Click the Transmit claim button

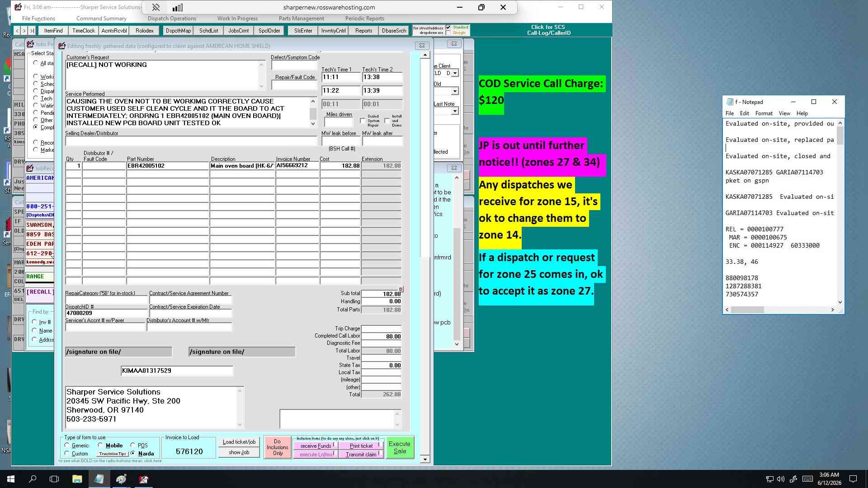[x=361, y=455]
